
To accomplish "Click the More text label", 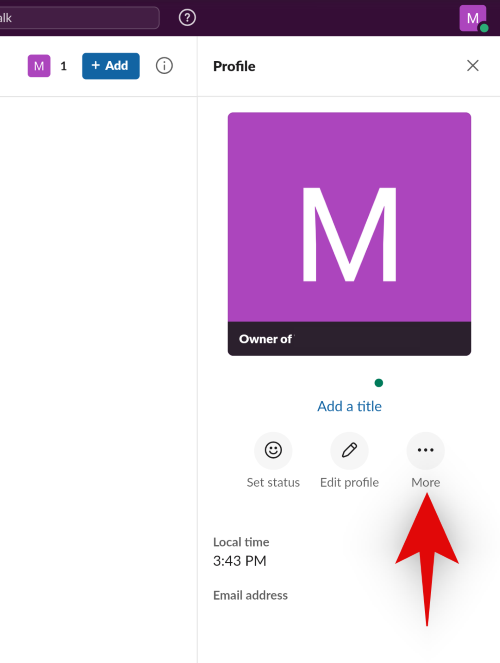I will click(426, 482).
